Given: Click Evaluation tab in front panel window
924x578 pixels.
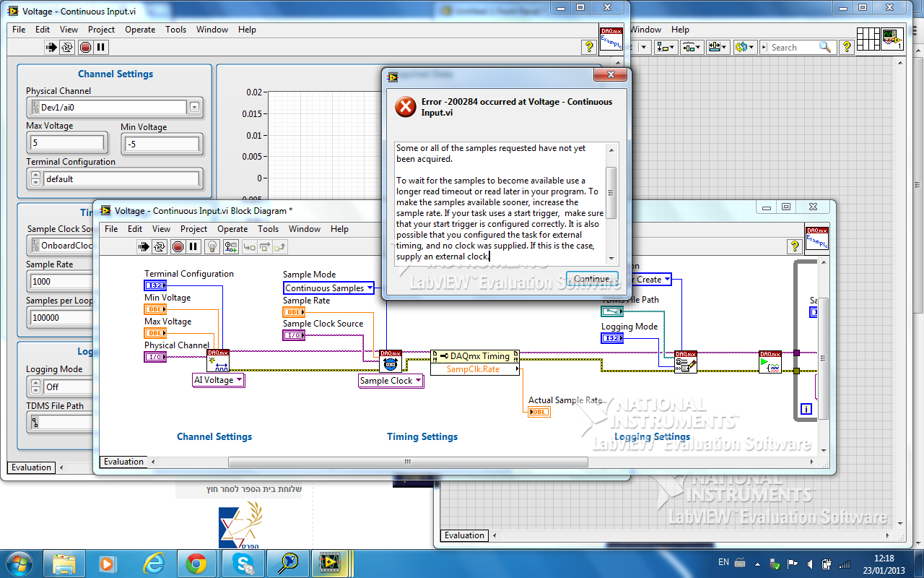Looking at the screenshot, I should (x=31, y=467).
